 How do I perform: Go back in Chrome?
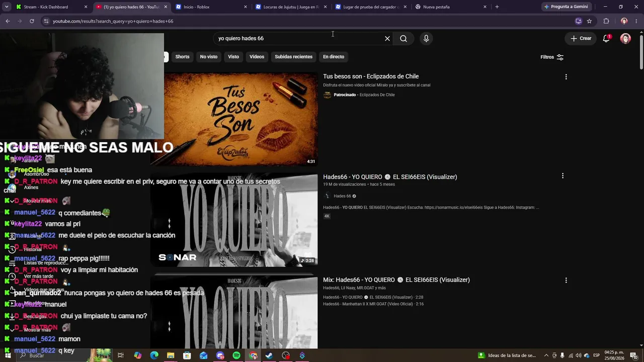tap(8, 21)
